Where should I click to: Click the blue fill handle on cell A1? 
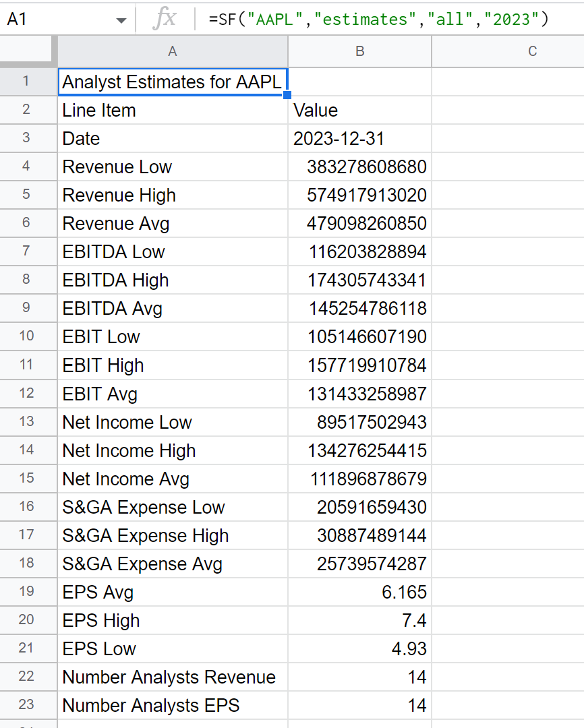[287, 95]
